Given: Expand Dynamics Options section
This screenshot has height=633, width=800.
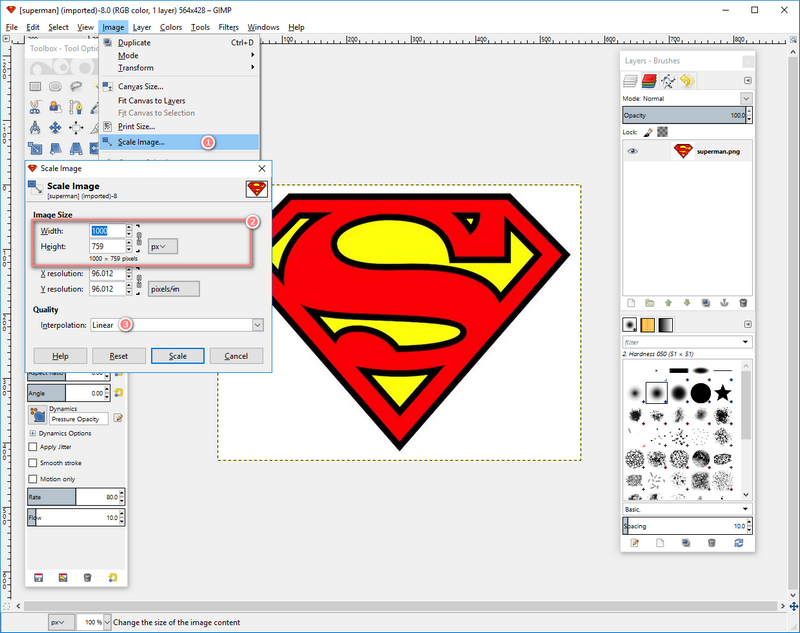Looking at the screenshot, I should [33, 433].
